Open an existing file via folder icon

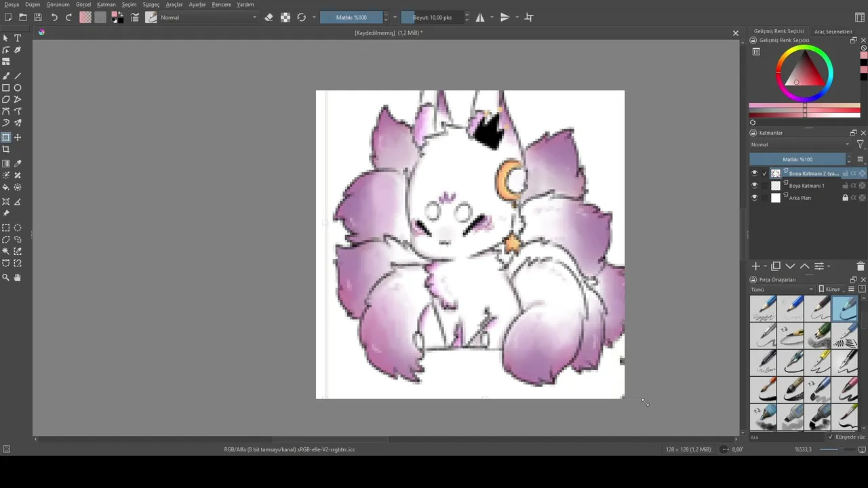tap(23, 18)
